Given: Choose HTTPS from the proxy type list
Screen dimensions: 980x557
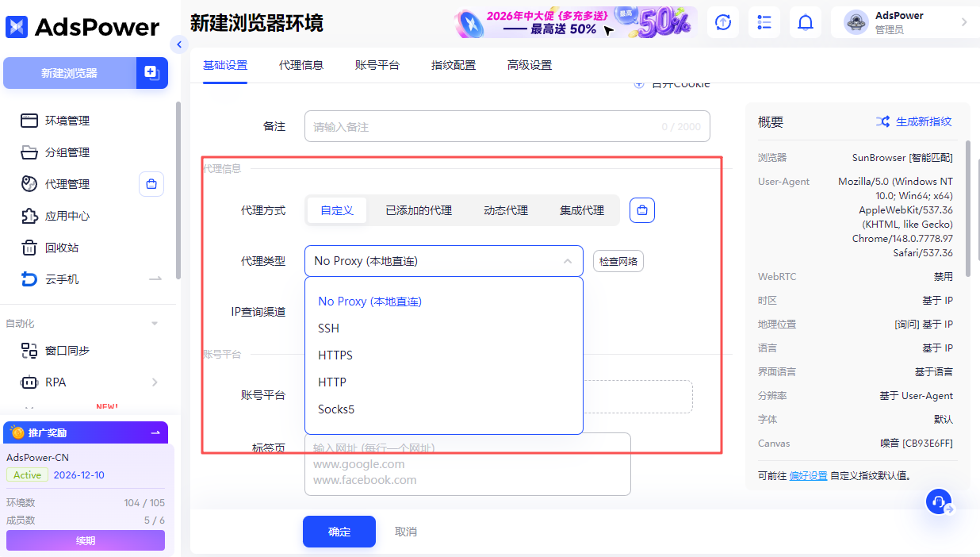Looking at the screenshot, I should (444, 355).
